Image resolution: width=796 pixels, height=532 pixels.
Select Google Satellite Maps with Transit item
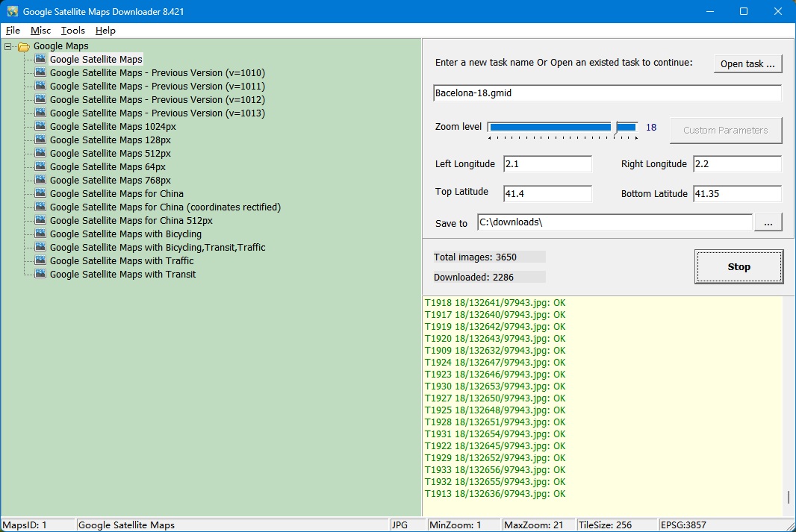[123, 275]
